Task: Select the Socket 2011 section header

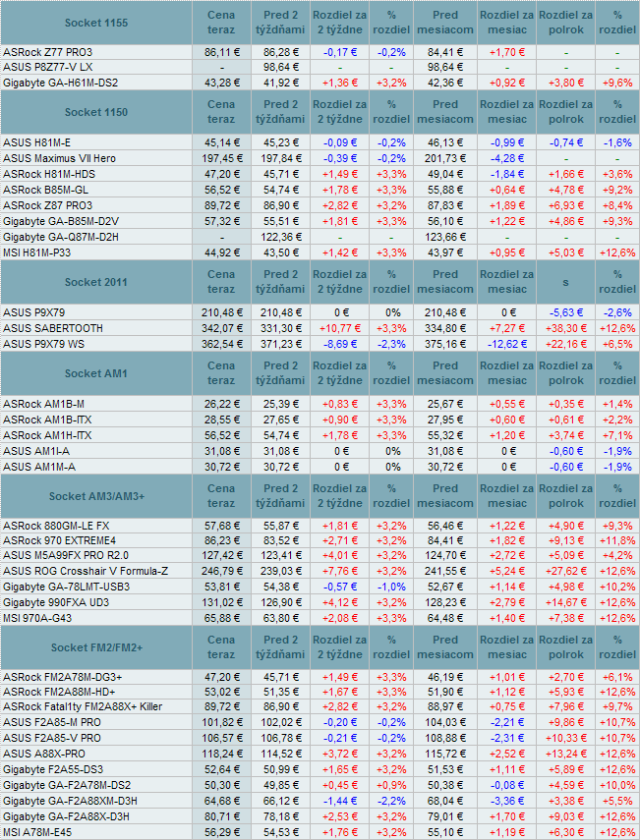Action: [x=96, y=282]
